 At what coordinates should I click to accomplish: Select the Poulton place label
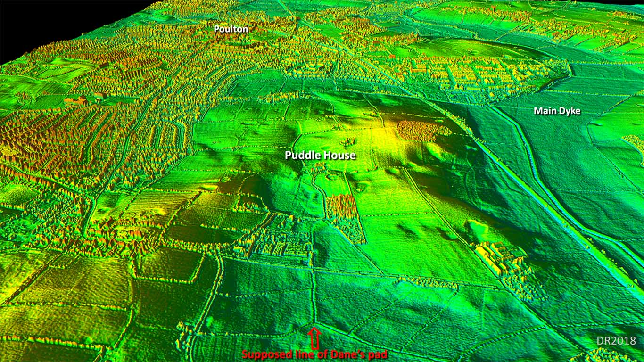231,29
